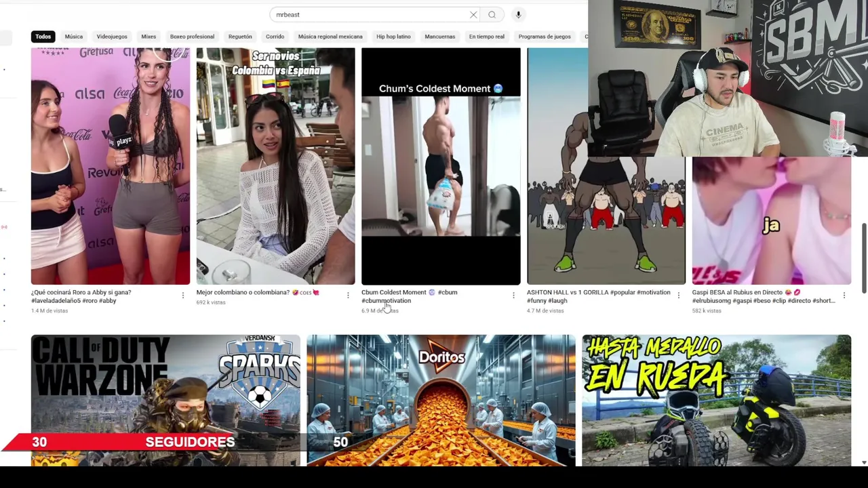Open the Hasta Medallo en rueda thumbnail

tap(716, 400)
